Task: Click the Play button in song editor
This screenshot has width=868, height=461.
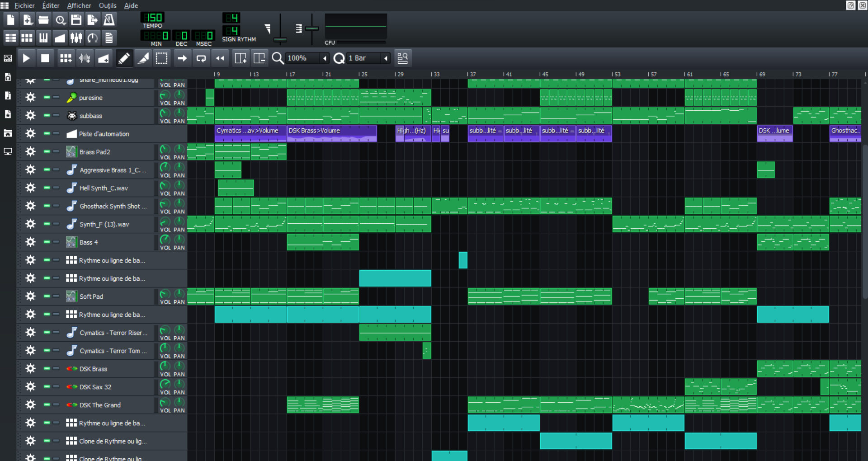Action: tap(26, 58)
